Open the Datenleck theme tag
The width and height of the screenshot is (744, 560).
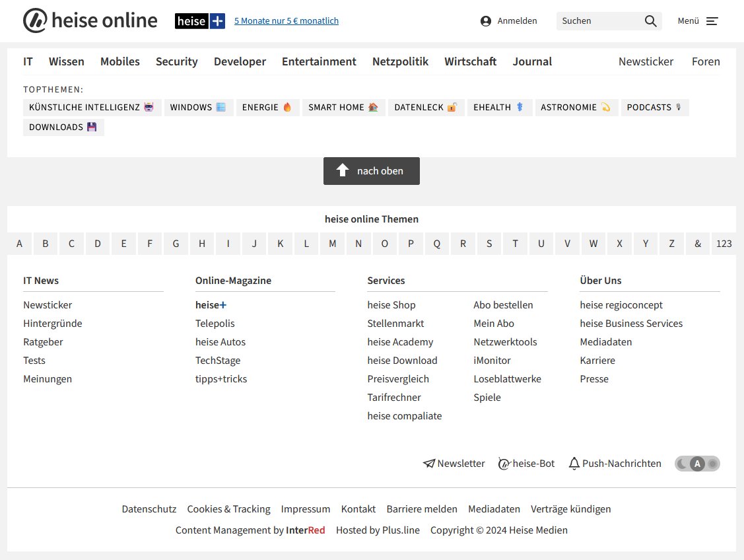click(x=426, y=107)
